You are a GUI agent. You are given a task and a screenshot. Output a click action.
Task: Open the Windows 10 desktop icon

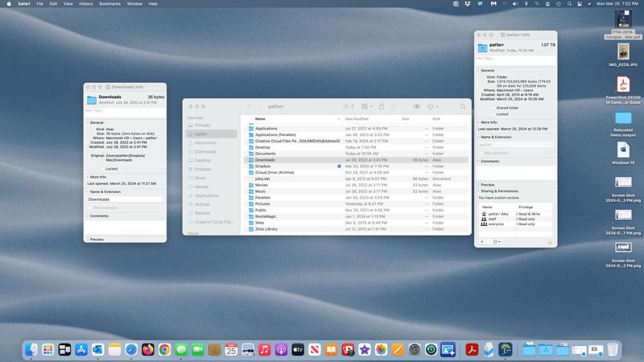point(622,150)
